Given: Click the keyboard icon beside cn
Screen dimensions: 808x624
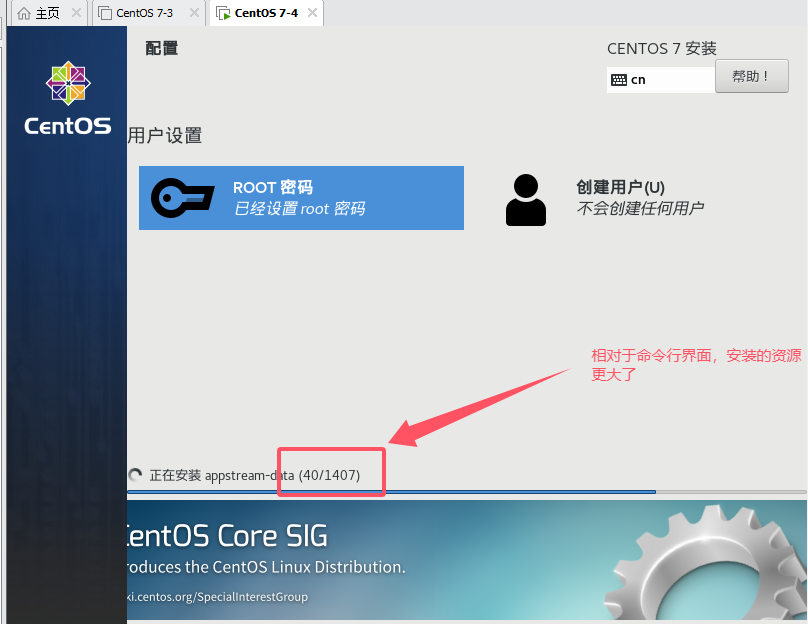Looking at the screenshot, I should tap(618, 80).
